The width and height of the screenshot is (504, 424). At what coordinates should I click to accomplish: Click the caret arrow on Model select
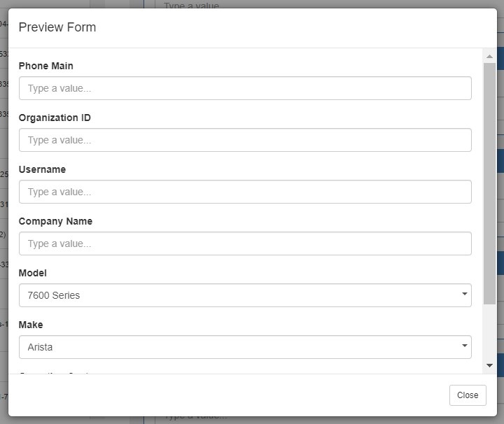pos(464,295)
